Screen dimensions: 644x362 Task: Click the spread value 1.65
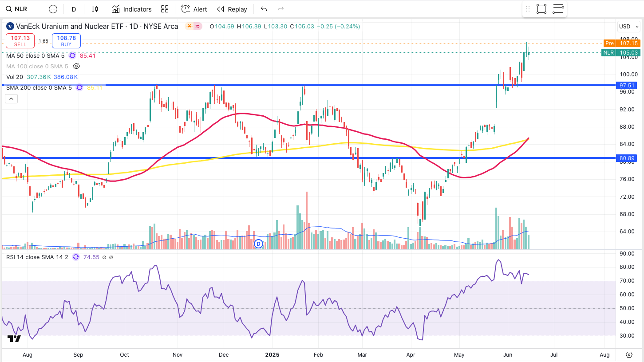[x=43, y=41]
